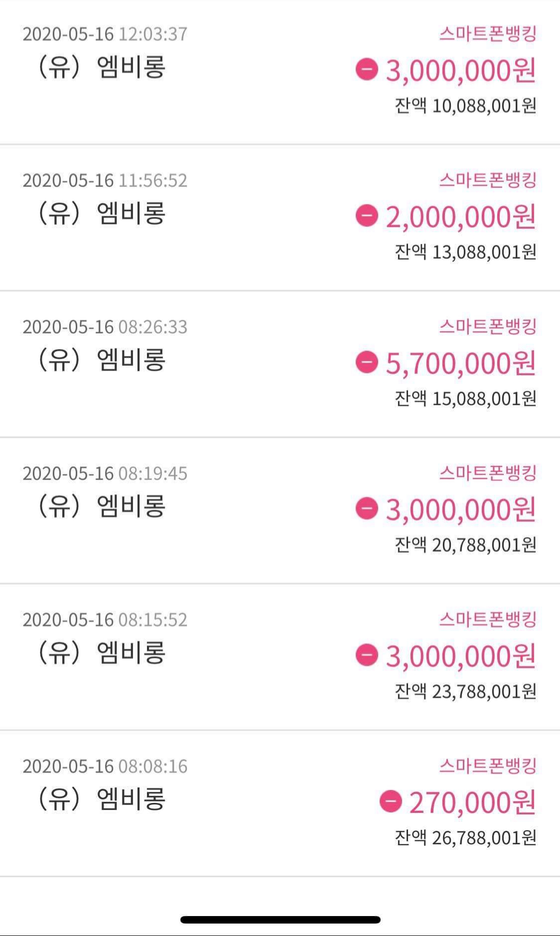560x936 pixels.
Task: Click the balance 잔액 15,088,001원
Action: (465, 398)
